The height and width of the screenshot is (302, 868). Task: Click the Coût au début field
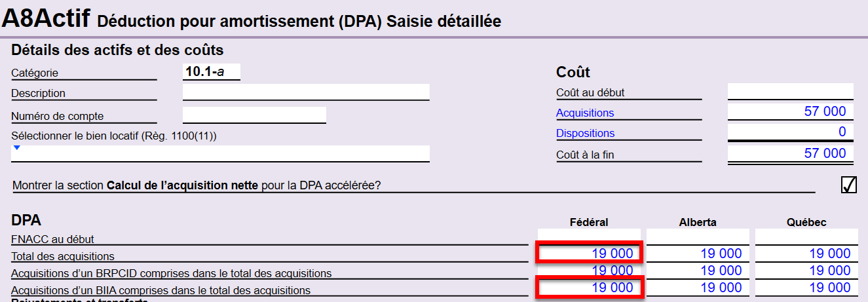pos(790,91)
